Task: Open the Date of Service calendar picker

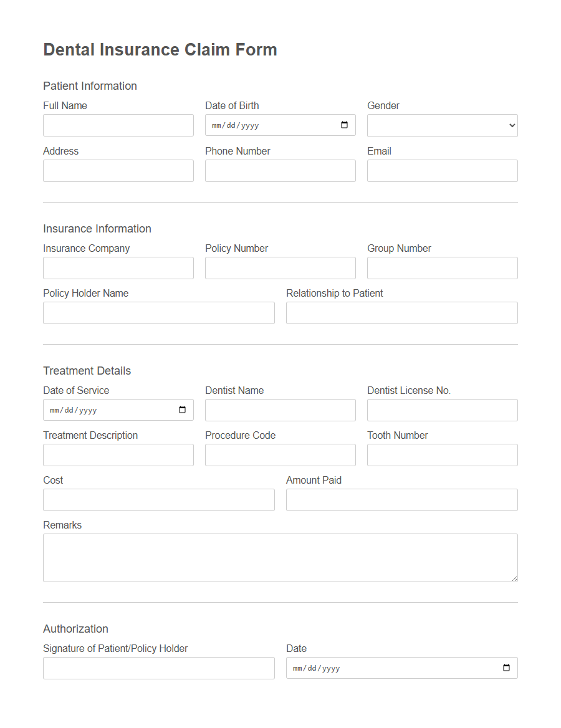Action: [181, 410]
